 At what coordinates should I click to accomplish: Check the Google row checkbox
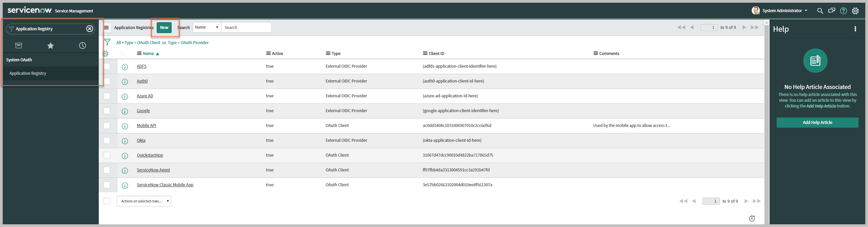point(107,111)
